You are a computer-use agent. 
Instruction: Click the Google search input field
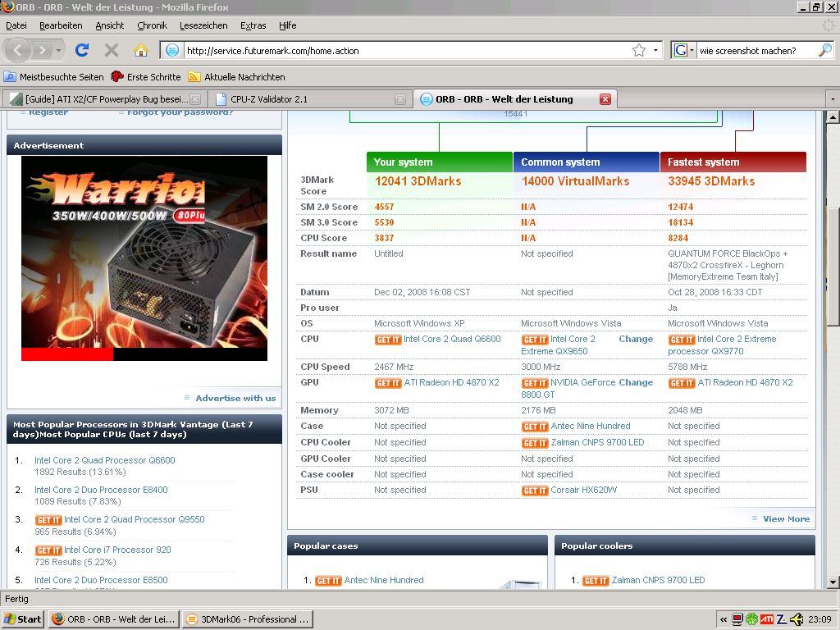[757, 50]
